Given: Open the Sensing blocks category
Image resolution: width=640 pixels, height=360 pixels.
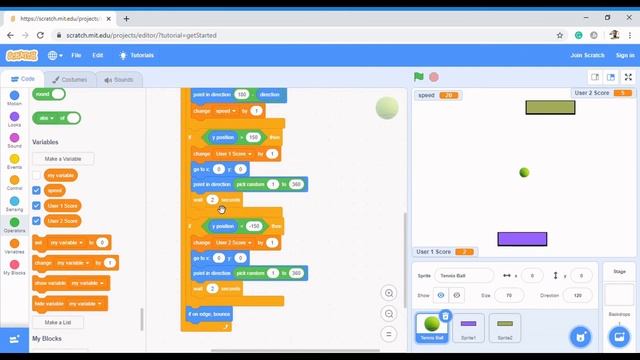Looking at the screenshot, I should tap(14, 204).
